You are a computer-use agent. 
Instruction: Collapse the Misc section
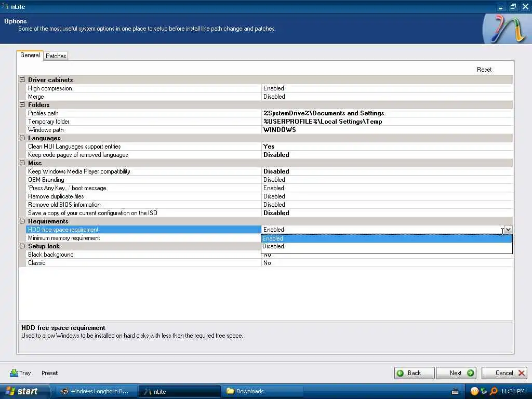click(x=22, y=163)
